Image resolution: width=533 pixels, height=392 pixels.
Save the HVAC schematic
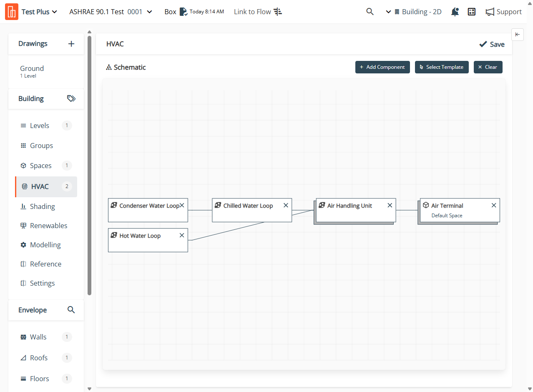492,44
